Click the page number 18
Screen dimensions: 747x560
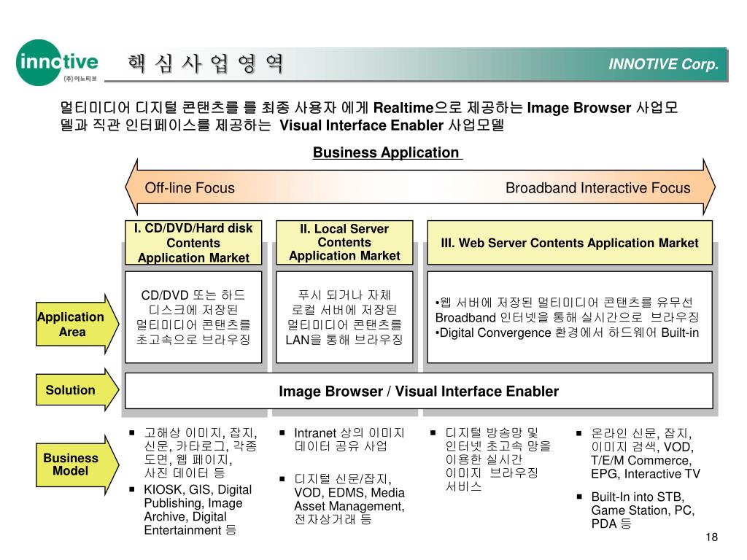pyautogui.click(x=712, y=537)
